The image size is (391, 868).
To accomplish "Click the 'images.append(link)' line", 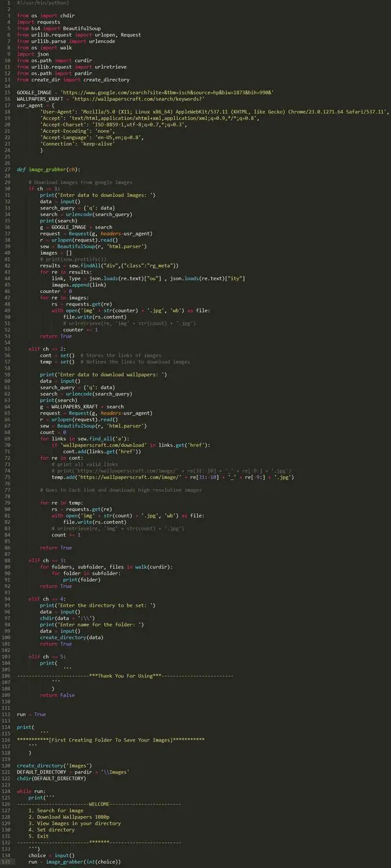I will click(x=79, y=284).
